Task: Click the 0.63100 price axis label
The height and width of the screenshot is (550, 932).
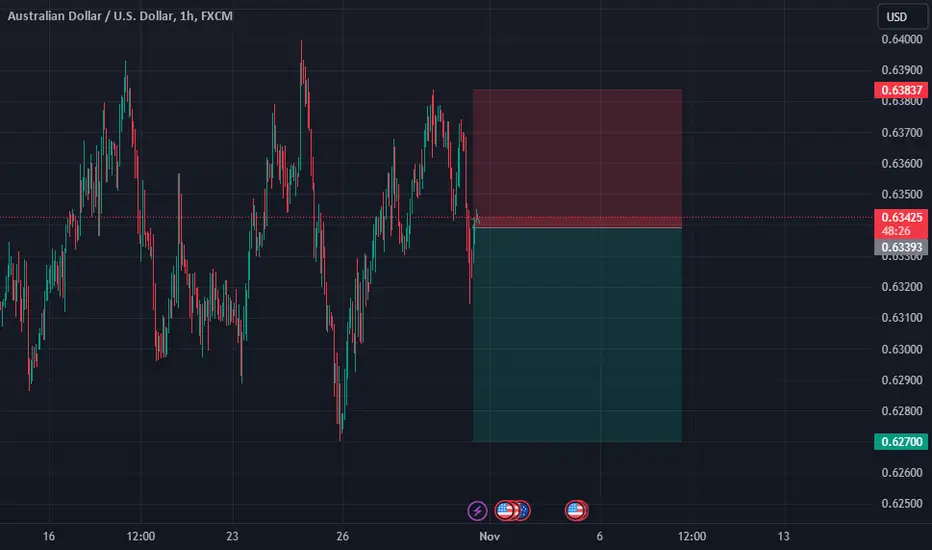Action: tap(902, 318)
